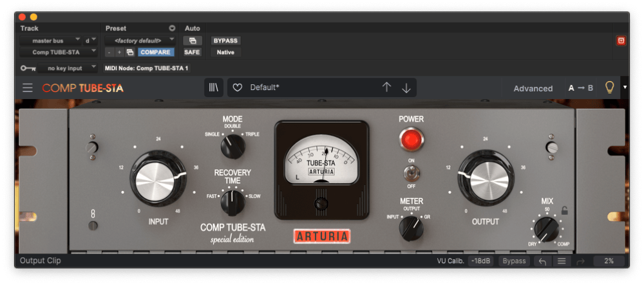Click the RECOVERY TIME knob
The image size is (644, 285).
pos(232,203)
